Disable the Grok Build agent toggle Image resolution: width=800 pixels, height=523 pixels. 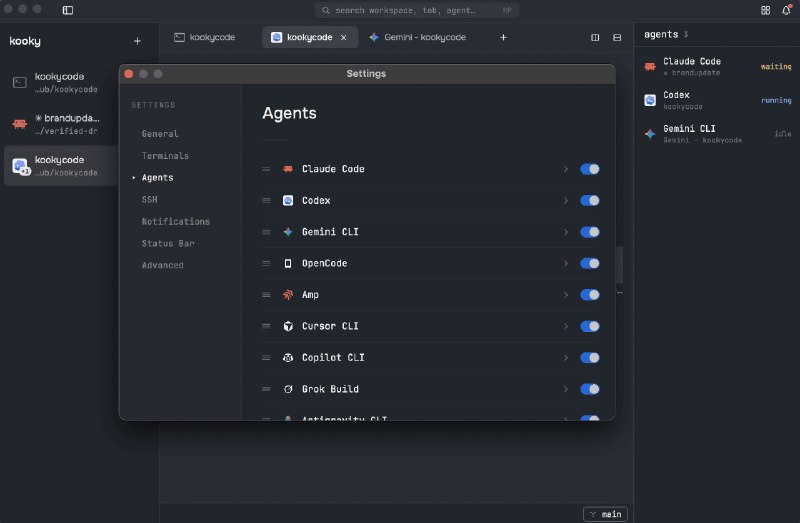click(x=590, y=389)
